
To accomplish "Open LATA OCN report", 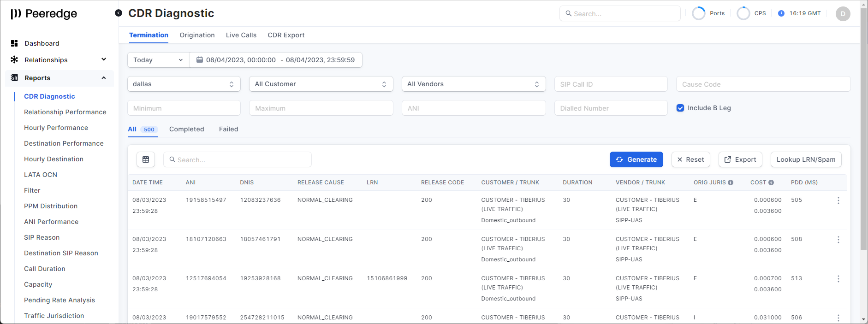I will point(41,175).
